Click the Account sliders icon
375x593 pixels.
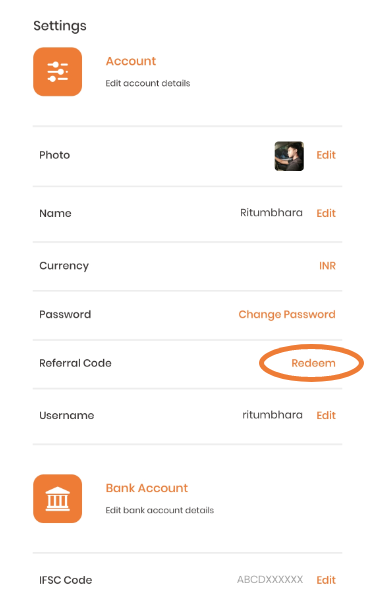click(57, 71)
